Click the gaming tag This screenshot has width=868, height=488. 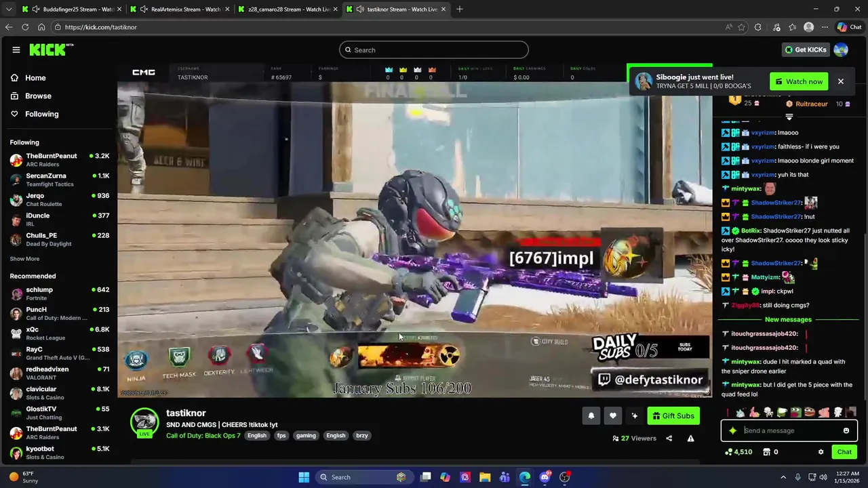[x=306, y=436]
